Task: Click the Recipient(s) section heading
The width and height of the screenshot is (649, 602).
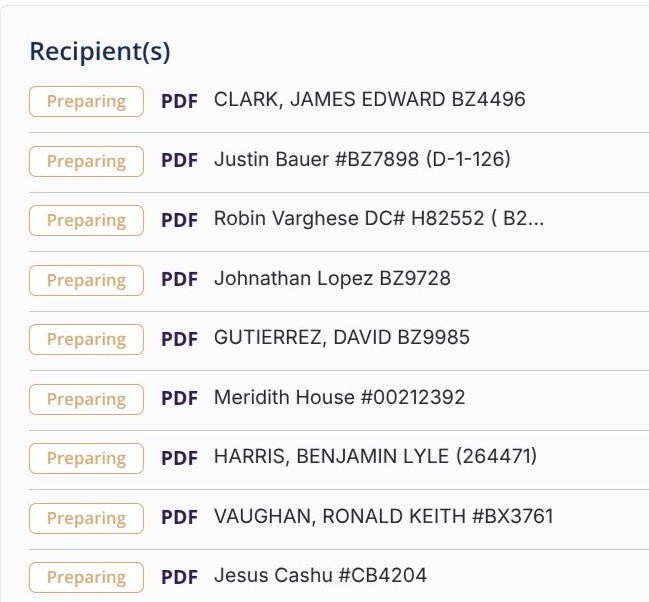Action: pyautogui.click(x=100, y=51)
